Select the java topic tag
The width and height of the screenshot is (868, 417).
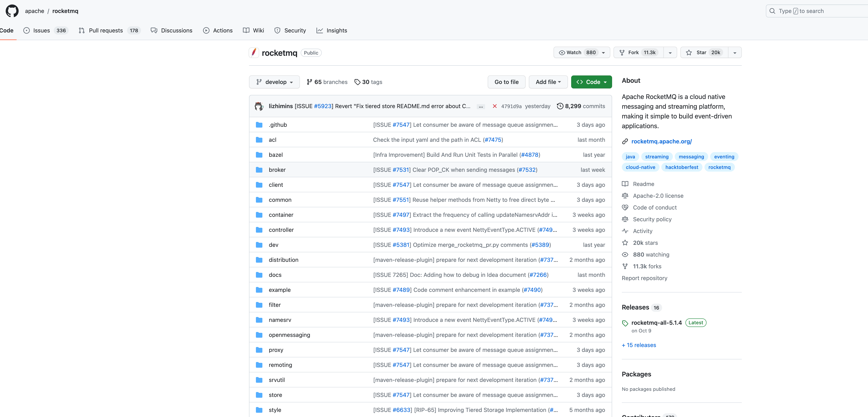coord(630,157)
